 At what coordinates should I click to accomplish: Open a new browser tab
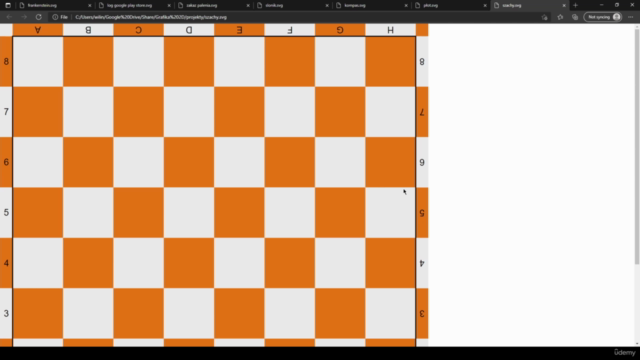pyautogui.click(x=576, y=5)
